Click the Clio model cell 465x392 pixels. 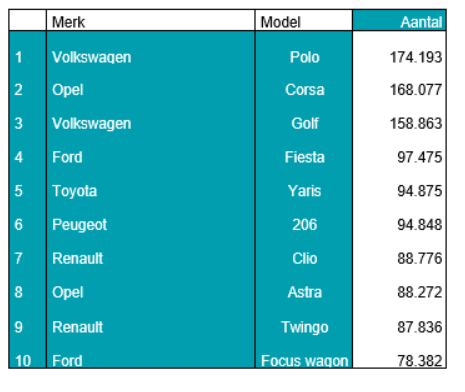pyautogui.click(x=304, y=258)
